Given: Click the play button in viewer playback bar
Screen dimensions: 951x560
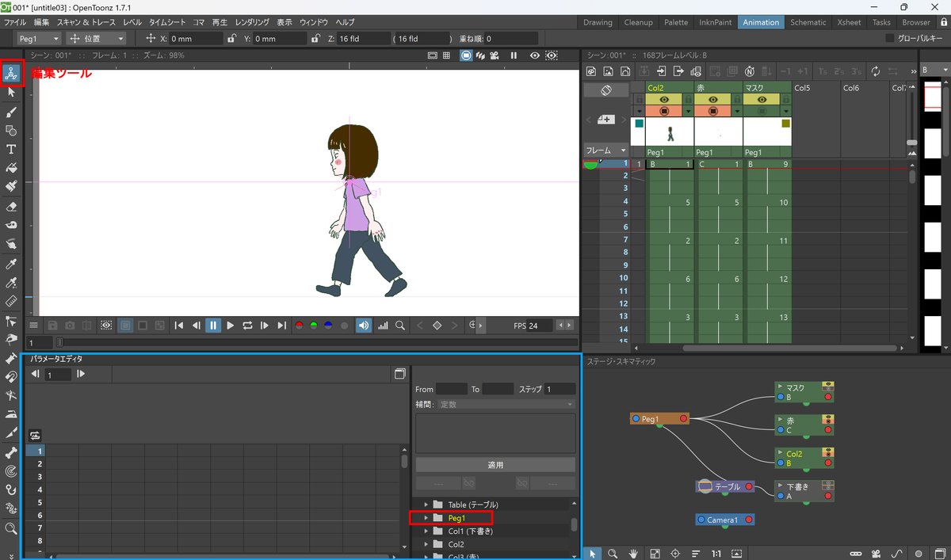Looking at the screenshot, I should (x=231, y=325).
